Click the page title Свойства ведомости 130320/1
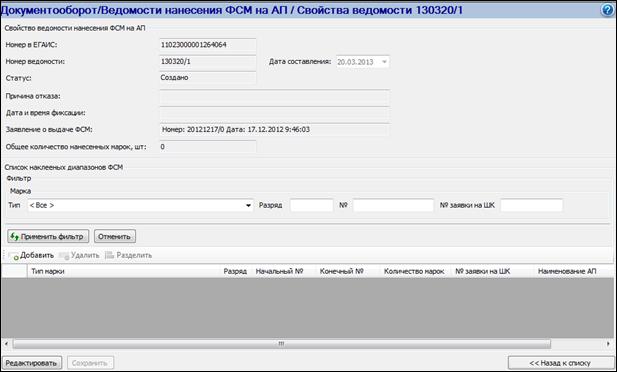 pos(380,10)
